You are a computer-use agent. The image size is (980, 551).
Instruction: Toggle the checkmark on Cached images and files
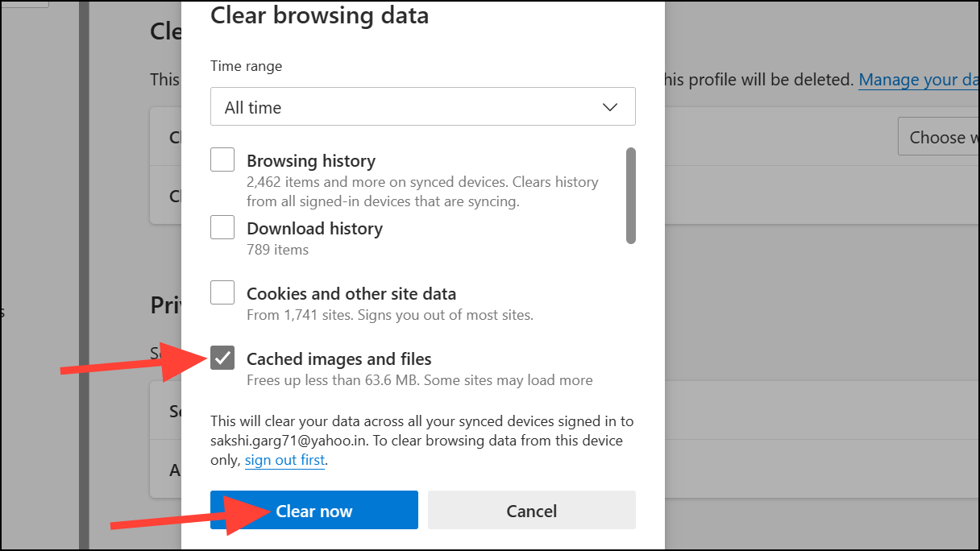point(222,358)
